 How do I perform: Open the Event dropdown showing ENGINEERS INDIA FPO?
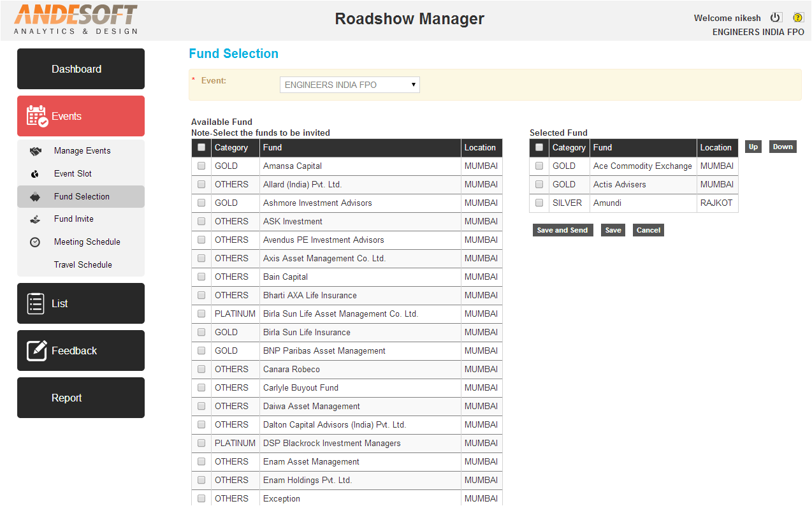(349, 84)
